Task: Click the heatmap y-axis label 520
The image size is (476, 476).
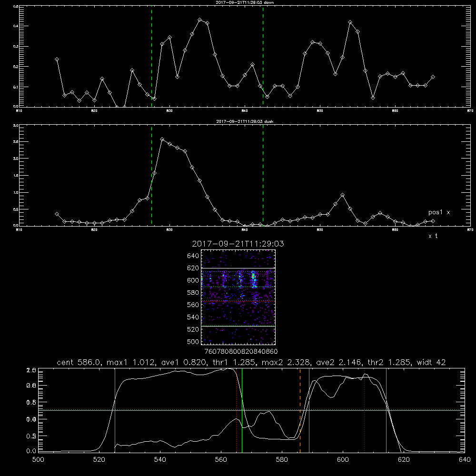Action: 193,329
